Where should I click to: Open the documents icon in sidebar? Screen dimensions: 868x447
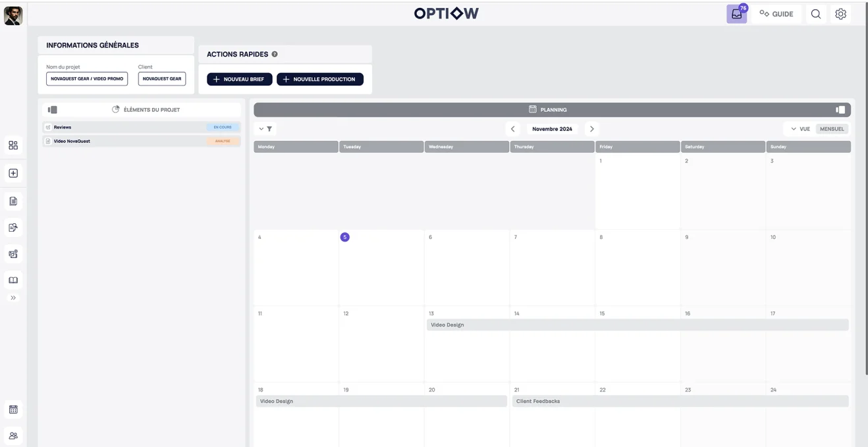pos(13,201)
